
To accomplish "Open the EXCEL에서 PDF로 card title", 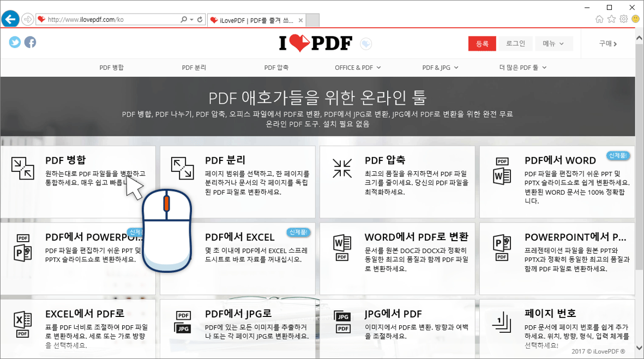I will (x=85, y=314).
